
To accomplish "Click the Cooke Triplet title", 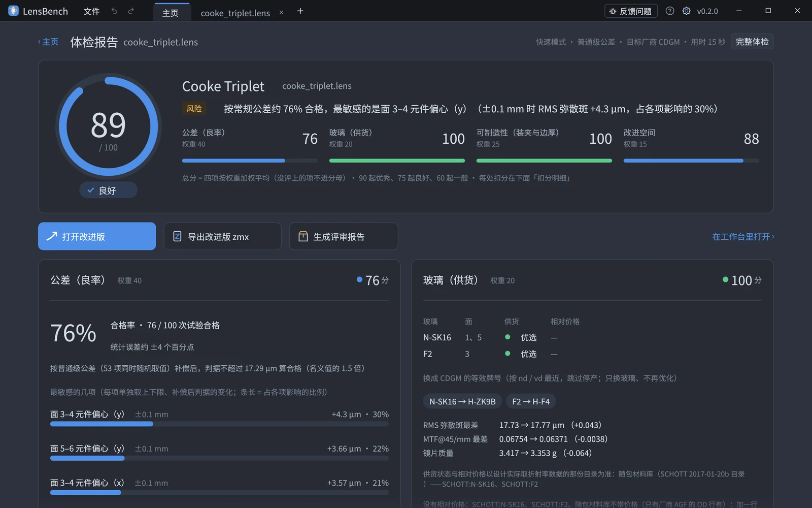I will pos(223,86).
